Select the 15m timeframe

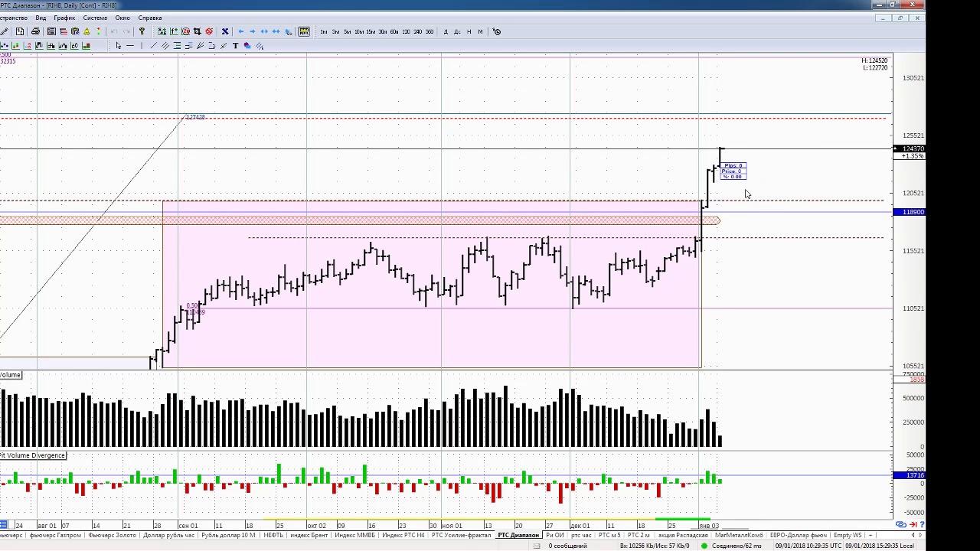(x=371, y=31)
